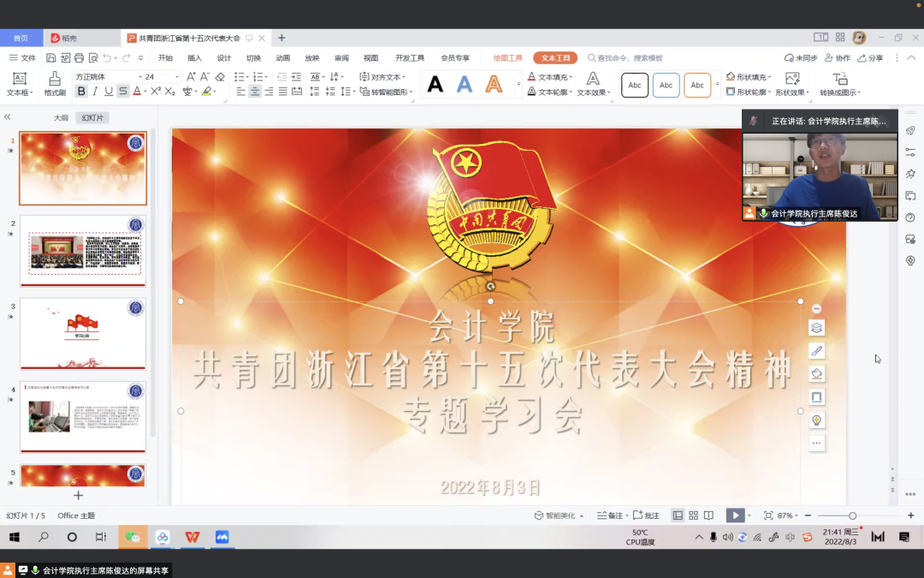924x578 pixels.
Task: Click the Subscript X₂ icon
Action: click(169, 91)
